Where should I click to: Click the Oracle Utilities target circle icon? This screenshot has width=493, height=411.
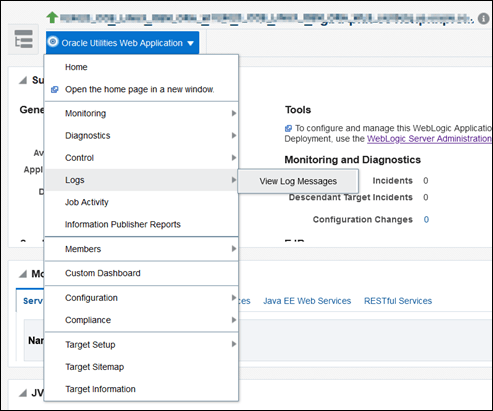(x=53, y=42)
